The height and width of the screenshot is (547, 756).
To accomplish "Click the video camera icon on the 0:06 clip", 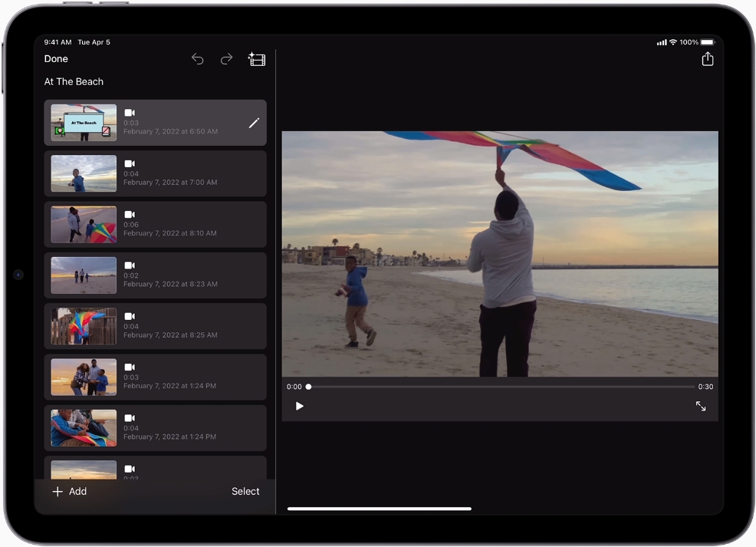I will (x=129, y=214).
